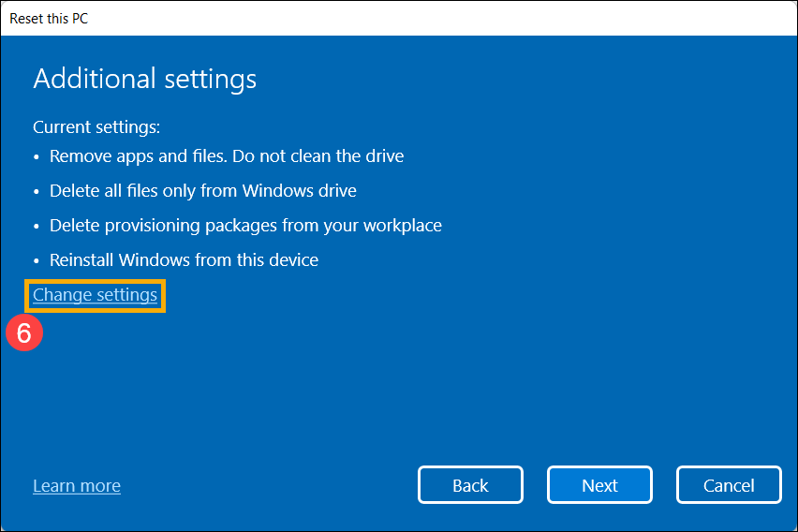Click the red step 6 badge
798x532 pixels.
tap(24, 332)
